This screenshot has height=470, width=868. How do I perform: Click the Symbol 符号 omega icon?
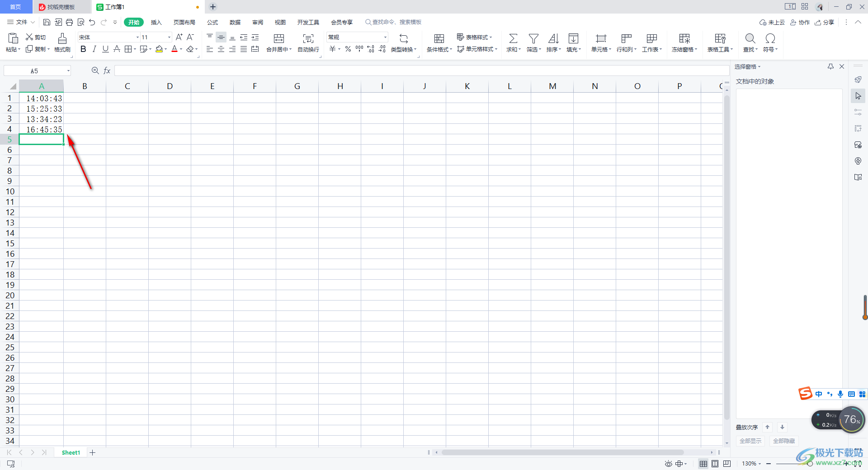[x=770, y=38]
